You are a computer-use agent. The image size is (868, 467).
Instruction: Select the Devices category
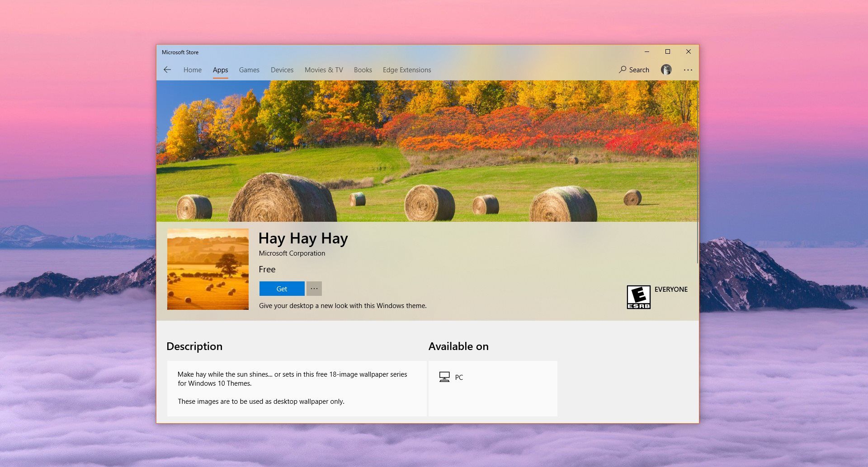coord(282,70)
